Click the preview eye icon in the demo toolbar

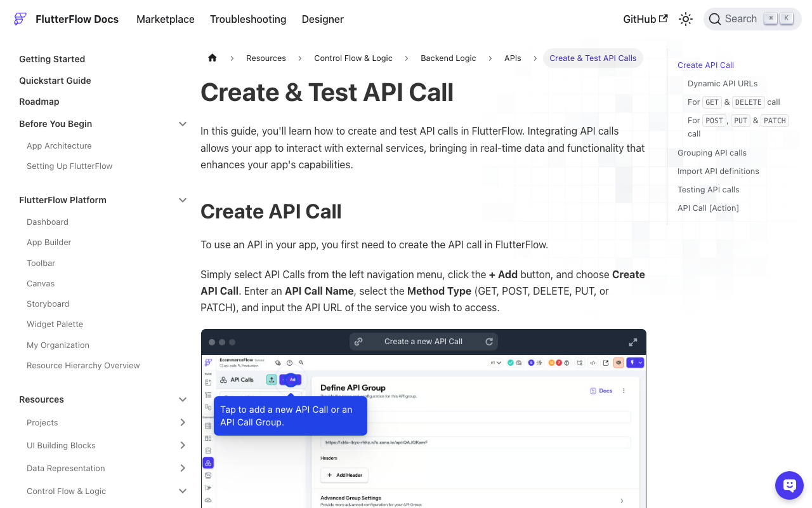click(619, 363)
